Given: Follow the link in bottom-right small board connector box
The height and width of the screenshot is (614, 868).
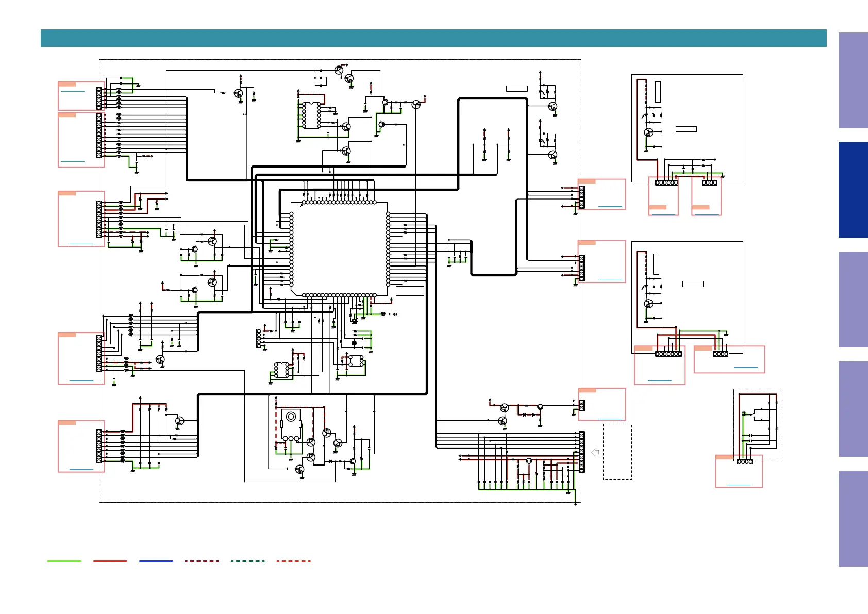Looking at the screenshot, I should [x=739, y=485].
